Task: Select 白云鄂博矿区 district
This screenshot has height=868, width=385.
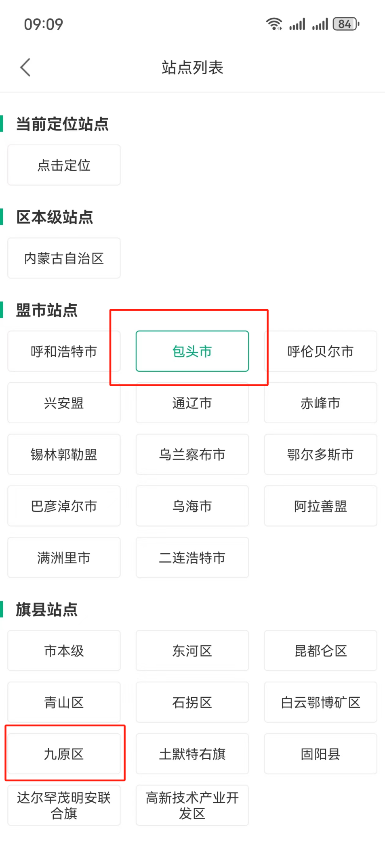Action: [x=320, y=702]
